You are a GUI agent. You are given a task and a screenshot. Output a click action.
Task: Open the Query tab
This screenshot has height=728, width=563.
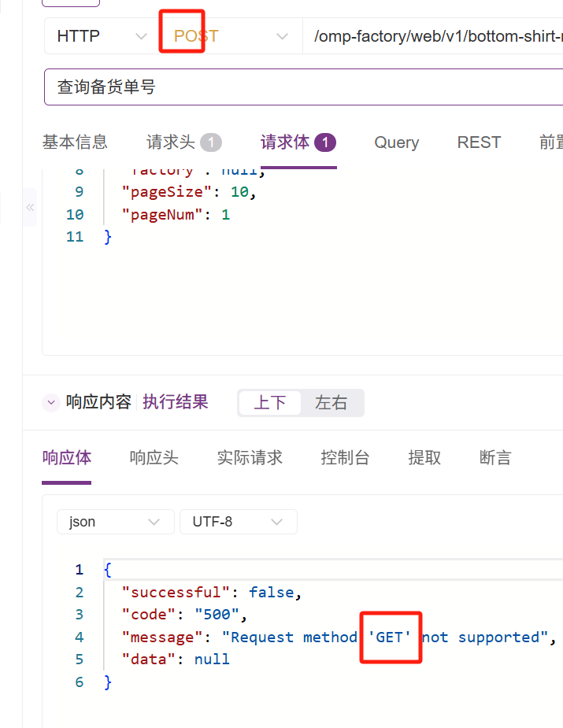[x=396, y=142]
